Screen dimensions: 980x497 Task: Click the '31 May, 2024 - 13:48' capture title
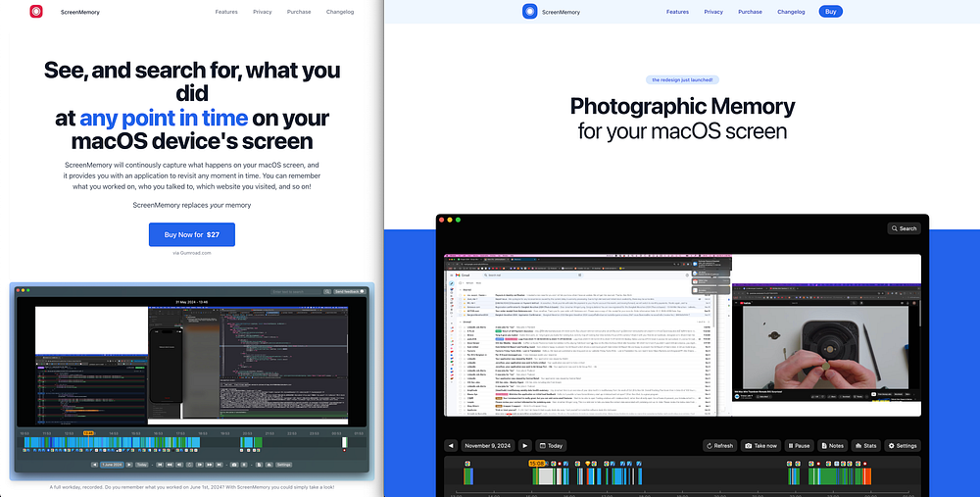pos(192,302)
